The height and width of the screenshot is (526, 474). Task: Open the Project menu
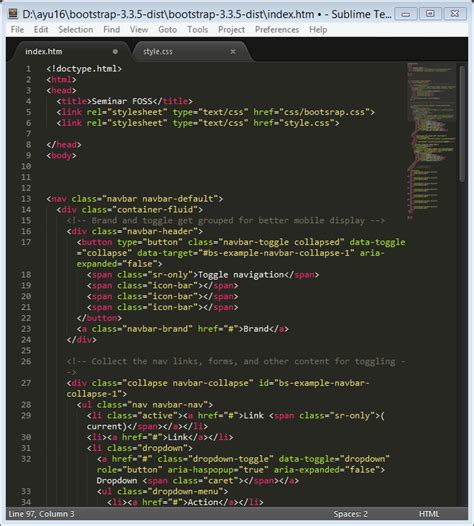(x=231, y=30)
